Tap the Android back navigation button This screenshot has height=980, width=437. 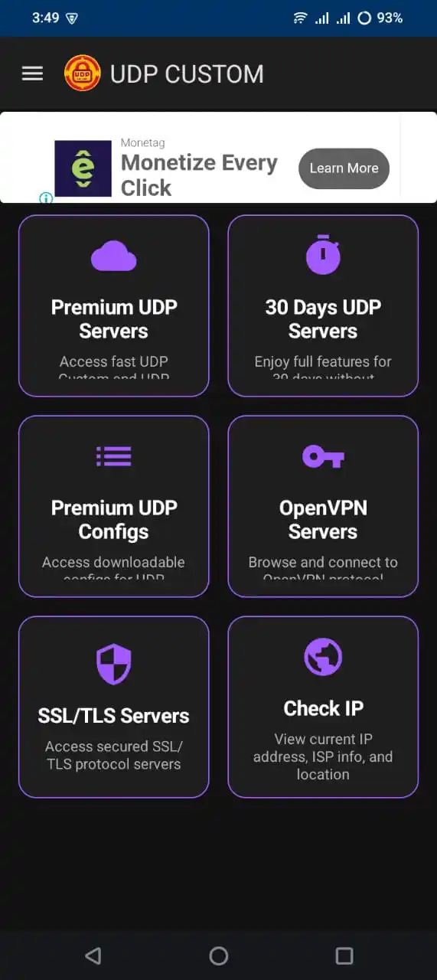pyautogui.click(x=93, y=955)
